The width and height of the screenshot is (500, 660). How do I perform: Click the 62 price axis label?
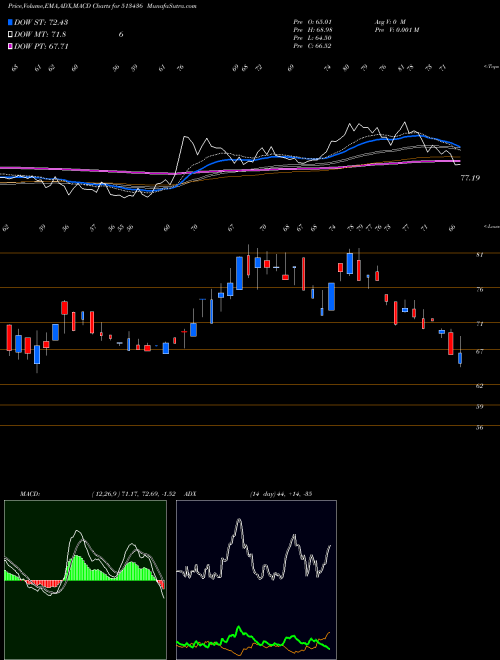[x=479, y=386]
